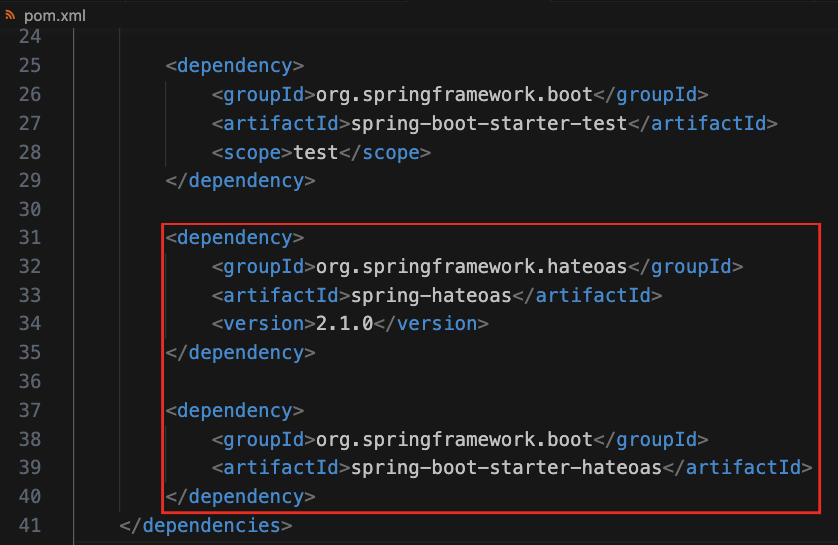The image size is (838, 545).
Task: Click the opening version tag on line 34
Action: [x=263, y=324]
